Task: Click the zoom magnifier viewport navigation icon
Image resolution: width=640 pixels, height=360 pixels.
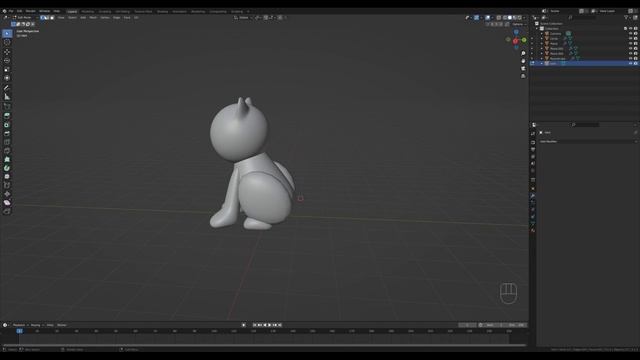Action: (x=523, y=53)
